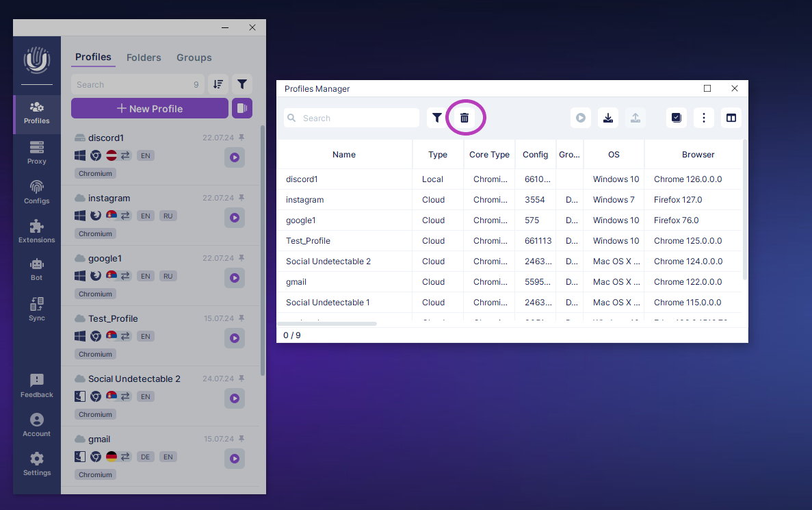
Task: Start the discord1 profile with play button
Action: point(235,157)
